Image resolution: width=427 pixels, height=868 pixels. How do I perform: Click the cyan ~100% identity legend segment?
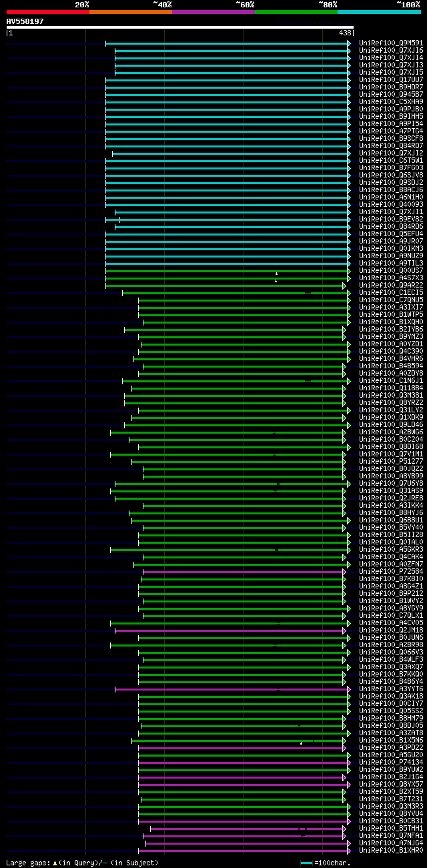point(378,12)
